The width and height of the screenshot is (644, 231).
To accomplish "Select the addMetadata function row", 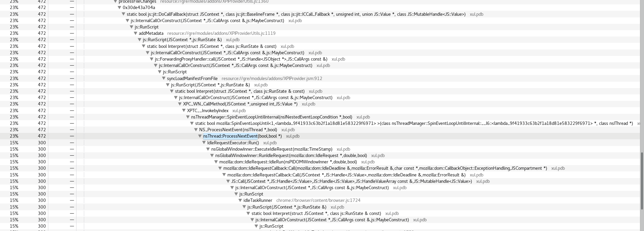I will point(320,33).
